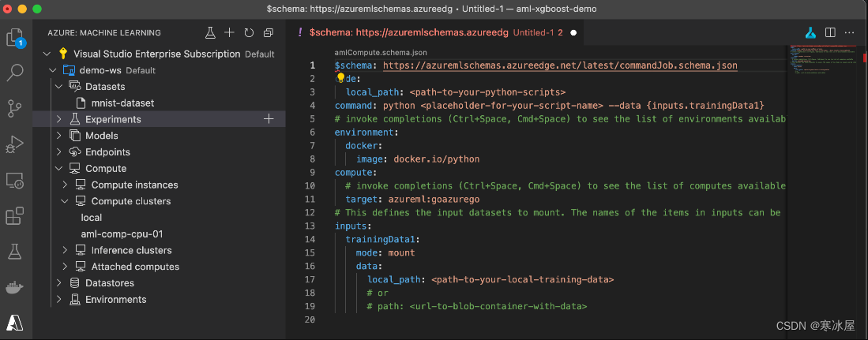Collapse the demo-ws workspace node
The height and width of the screenshot is (340, 868).
(53, 70)
